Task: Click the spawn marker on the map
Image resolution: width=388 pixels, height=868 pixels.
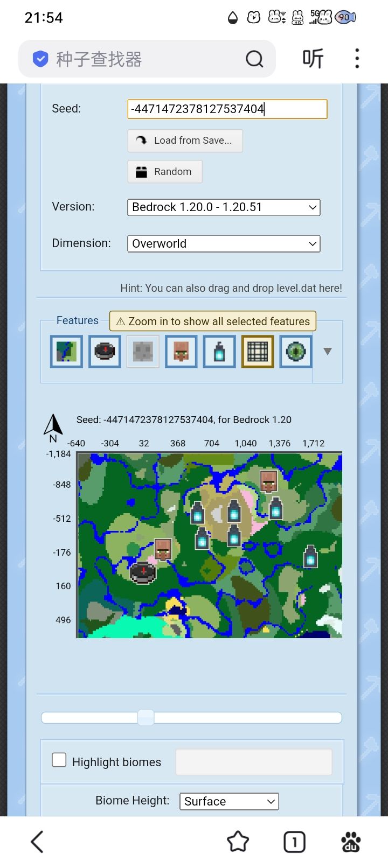Action: [x=143, y=572]
